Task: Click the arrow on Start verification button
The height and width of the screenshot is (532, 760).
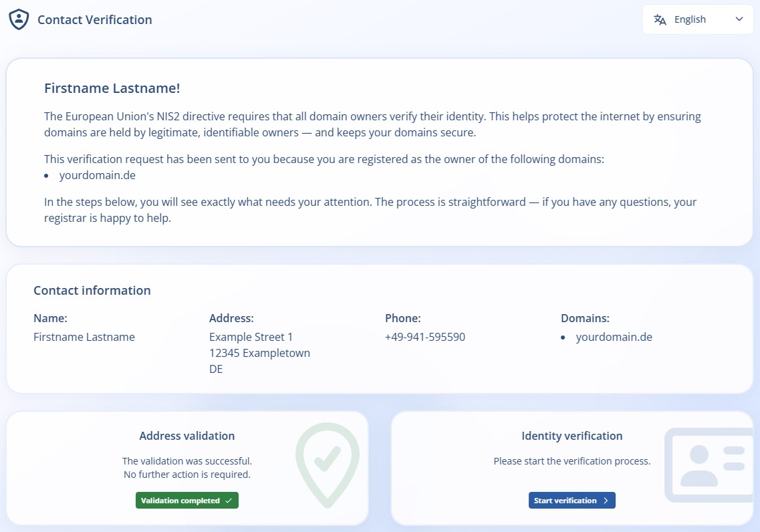Action: (x=606, y=501)
